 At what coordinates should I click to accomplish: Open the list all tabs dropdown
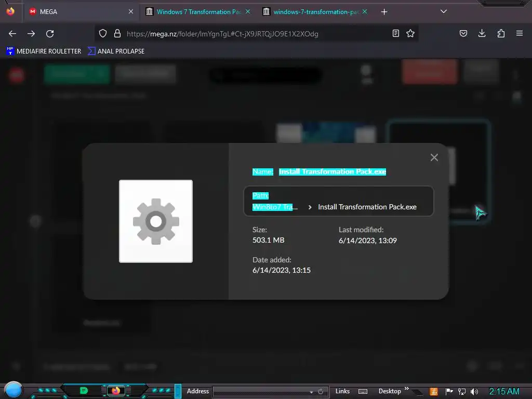[x=444, y=11]
